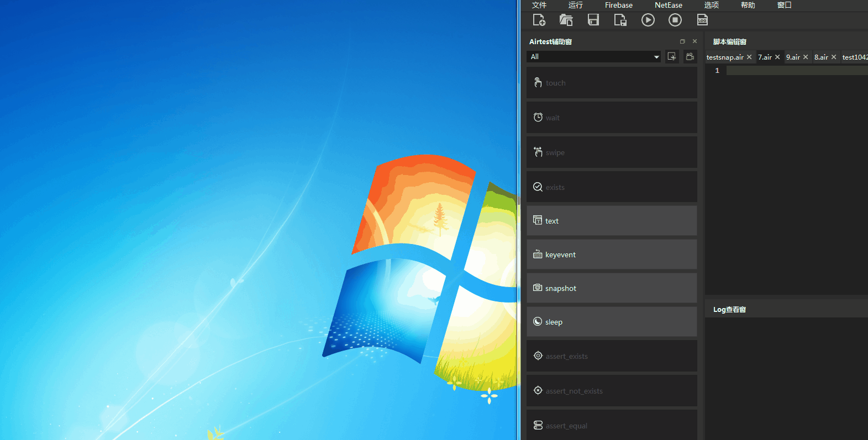Screen dimensions: 868x440
Task: Close the testsnap.air tab
Action: (749, 57)
